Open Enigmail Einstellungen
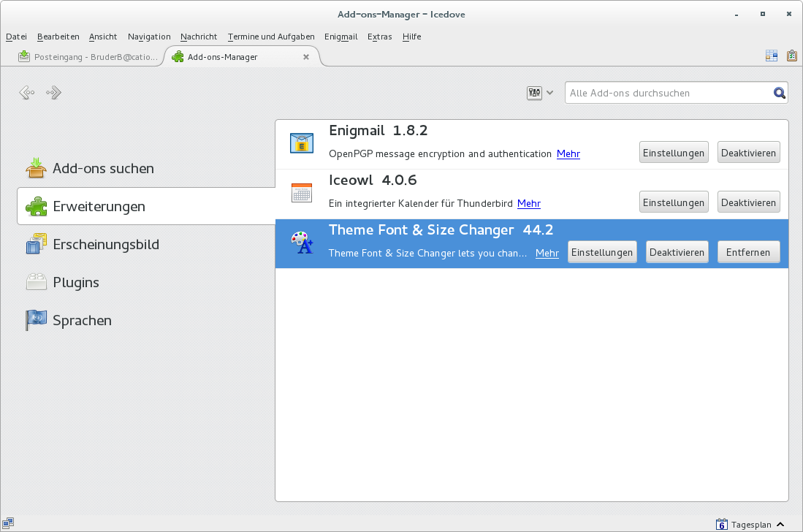This screenshot has width=803, height=532. [x=674, y=153]
